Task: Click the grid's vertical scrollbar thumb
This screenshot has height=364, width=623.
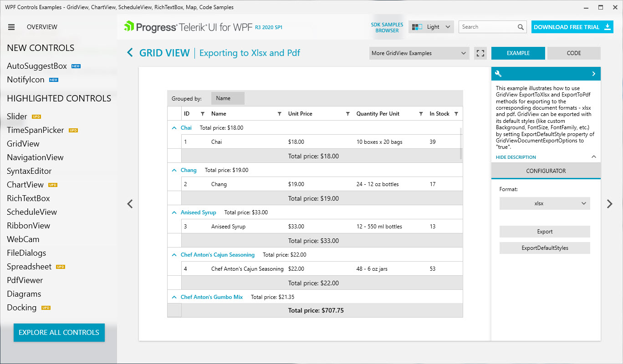Action: point(460,143)
